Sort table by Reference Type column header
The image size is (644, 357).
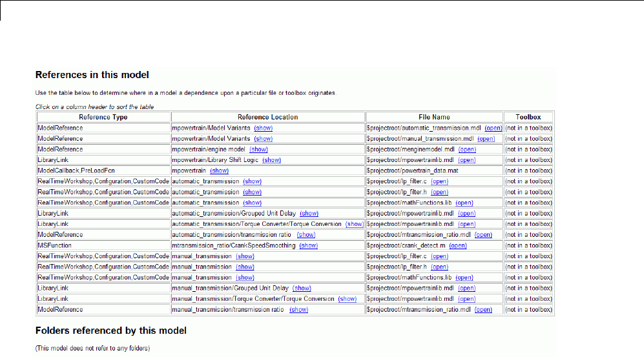[103, 117]
